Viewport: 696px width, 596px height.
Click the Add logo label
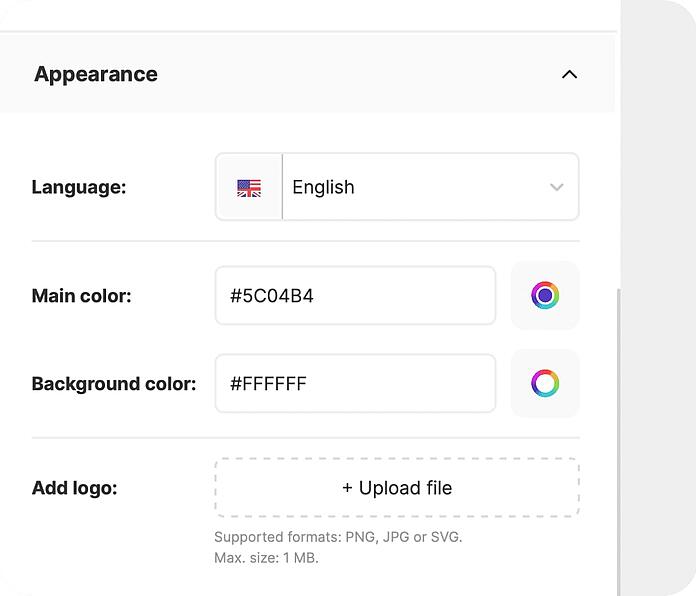pyautogui.click(x=75, y=488)
